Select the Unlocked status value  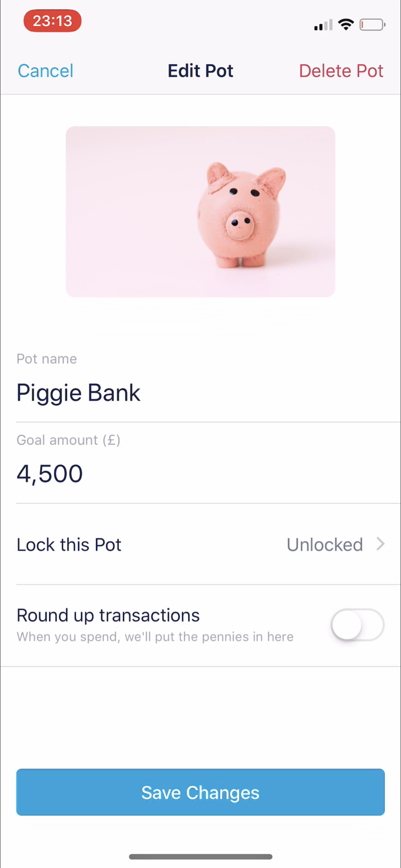[325, 545]
